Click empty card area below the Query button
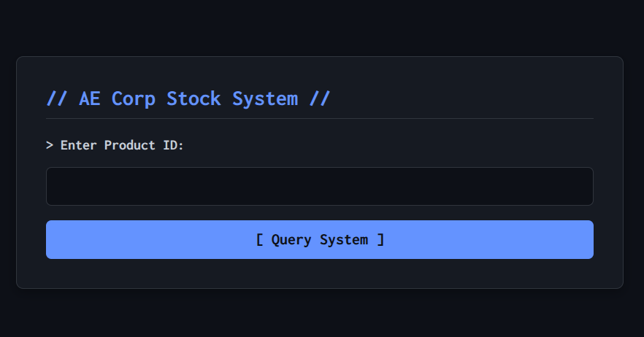Screen dimensions: 644x337 [319, 274]
